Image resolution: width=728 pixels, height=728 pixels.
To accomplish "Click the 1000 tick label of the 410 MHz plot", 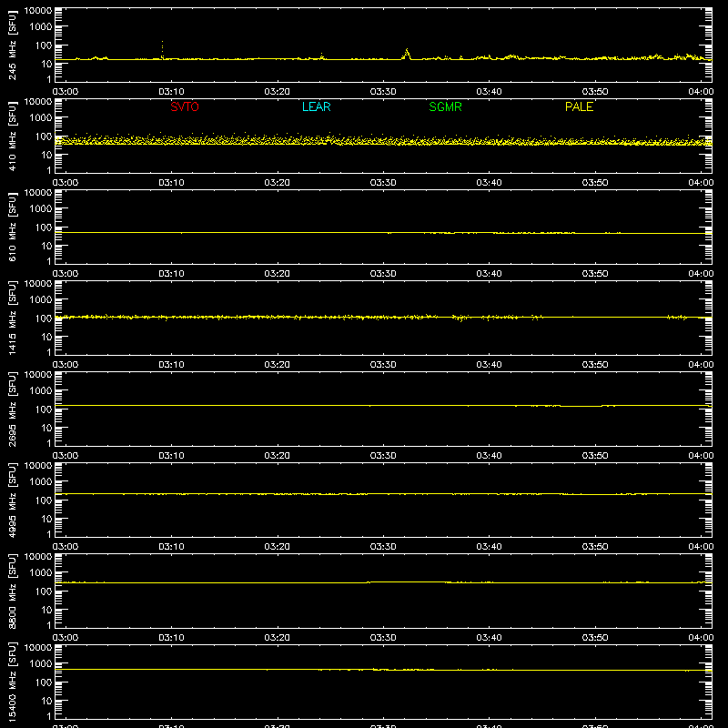I will 41,118.
